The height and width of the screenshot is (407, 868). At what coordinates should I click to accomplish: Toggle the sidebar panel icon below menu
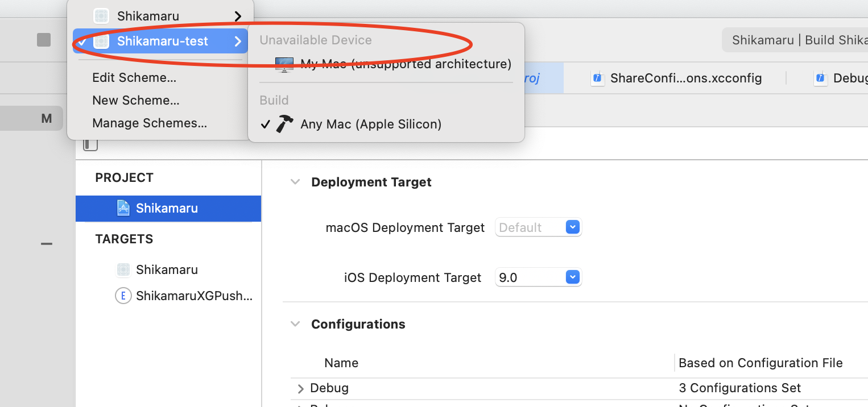click(90, 144)
